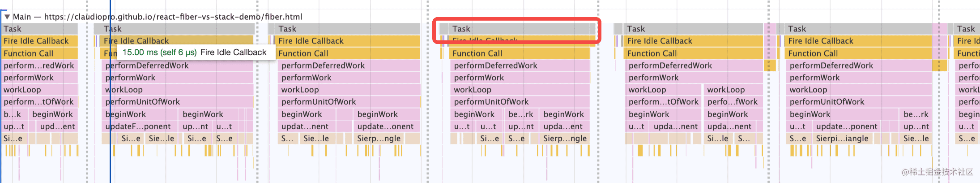The width and height of the screenshot is (980, 183).
Task: Click the 15.00 ms Fire Idle Callback tooltip
Action: pos(195,52)
